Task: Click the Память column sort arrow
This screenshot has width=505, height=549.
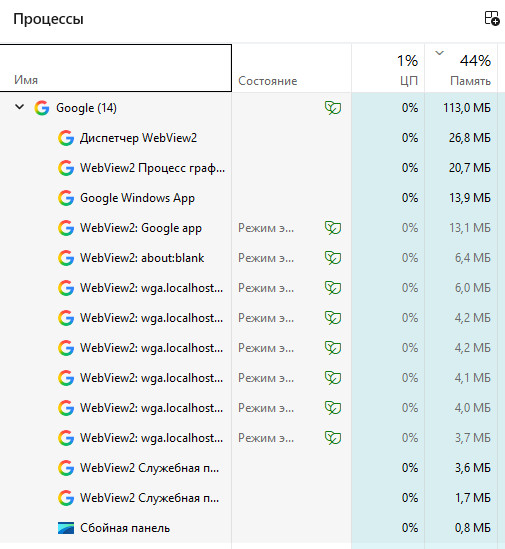Action: point(439,53)
